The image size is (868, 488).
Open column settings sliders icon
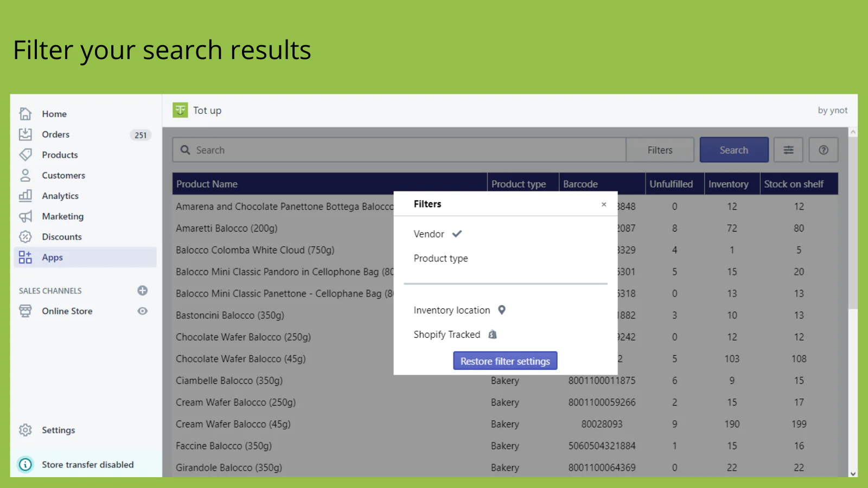click(x=789, y=150)
